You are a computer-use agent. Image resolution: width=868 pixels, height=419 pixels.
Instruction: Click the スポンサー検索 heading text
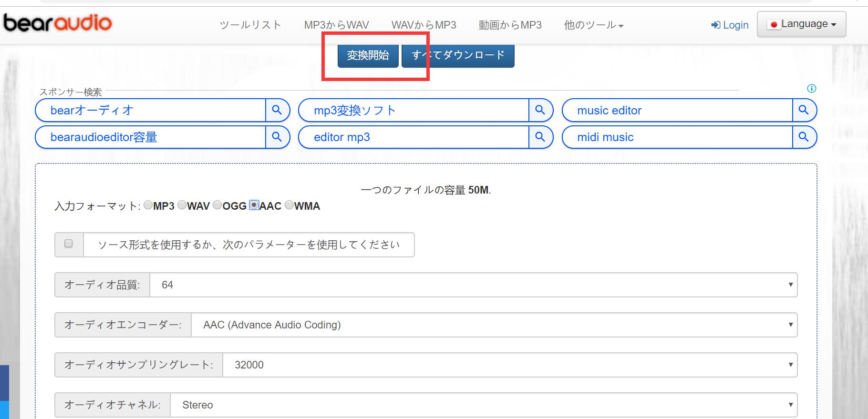click(x=71, y=92)
